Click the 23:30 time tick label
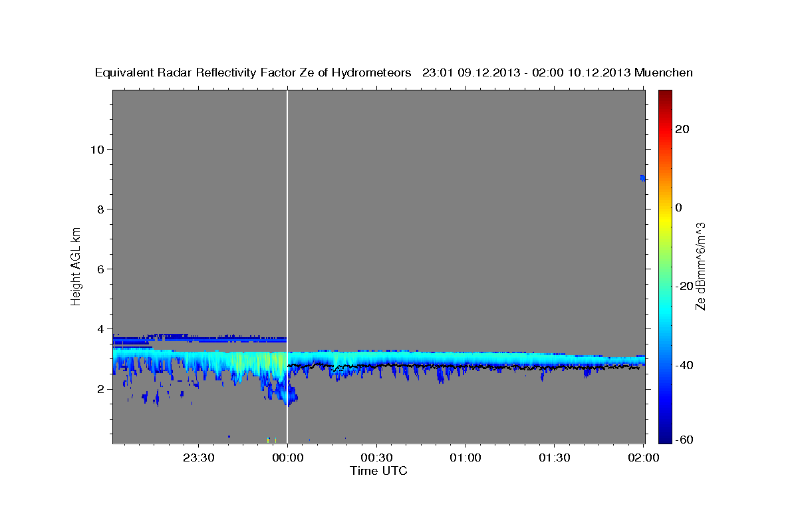Image resolution: width=798 pixels, height=532 pixels. coord(199,458)
